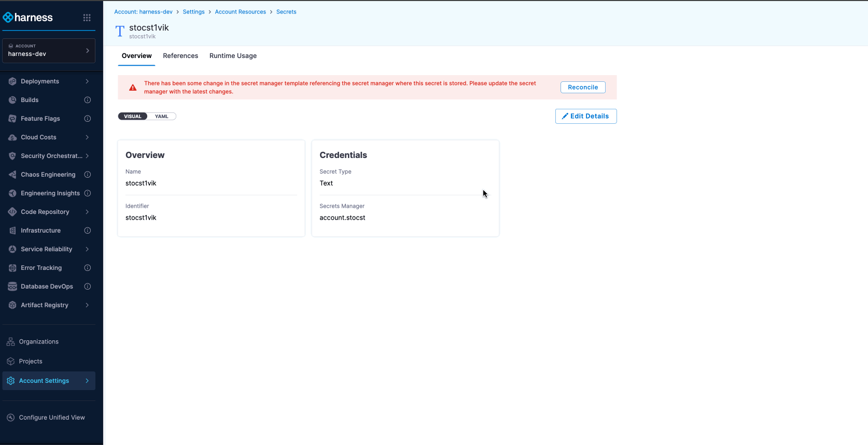Go to Account Resources breadcrumb
868x445 pixels.
pyautogui.click(x=240, y=12)
